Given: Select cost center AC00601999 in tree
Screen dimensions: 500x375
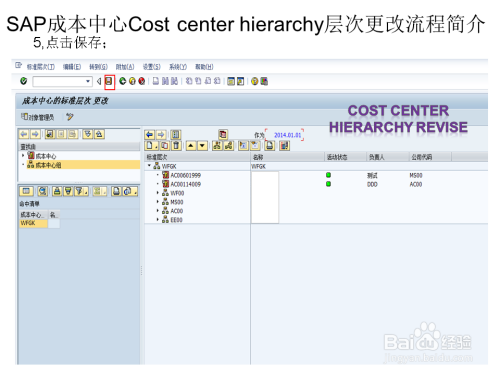Looking at the screenshot, I should coord(185,175).
